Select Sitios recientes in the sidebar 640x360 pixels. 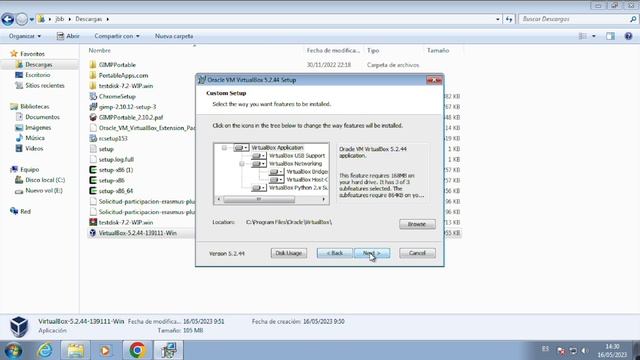coord(45,86)
